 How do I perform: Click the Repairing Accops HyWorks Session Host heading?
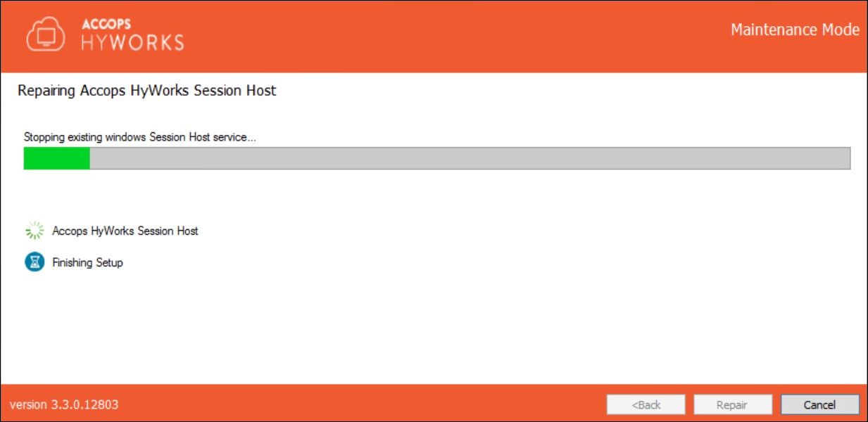[146, 91]
